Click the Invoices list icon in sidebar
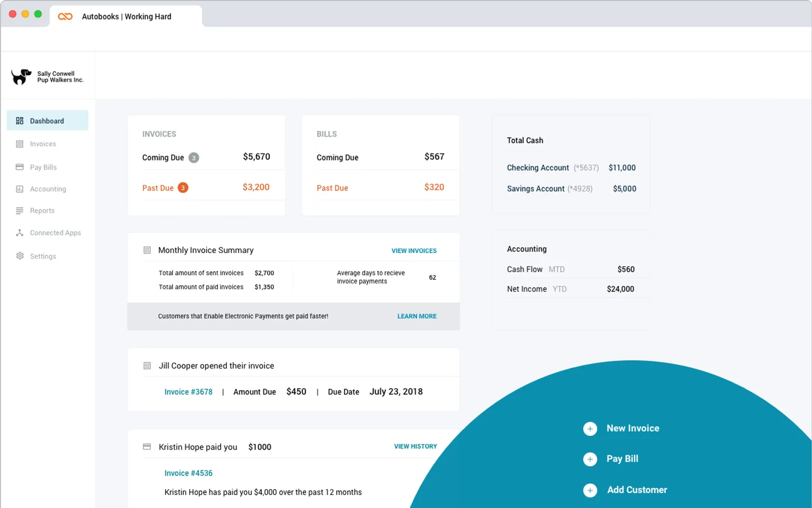Image resolution: width=812 pixels, height=508 pixels. point(20,144)
